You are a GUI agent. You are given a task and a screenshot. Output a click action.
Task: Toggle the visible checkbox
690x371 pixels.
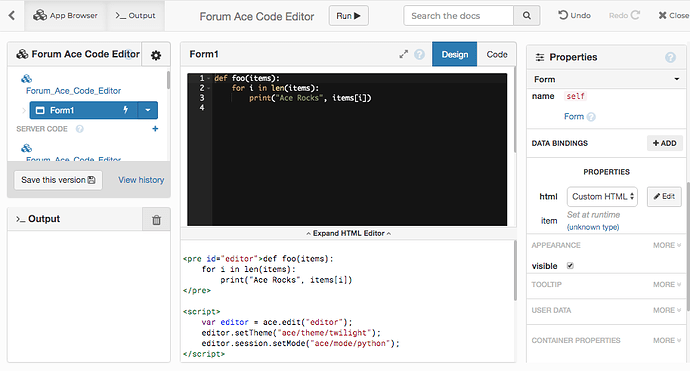coord(570,266)
